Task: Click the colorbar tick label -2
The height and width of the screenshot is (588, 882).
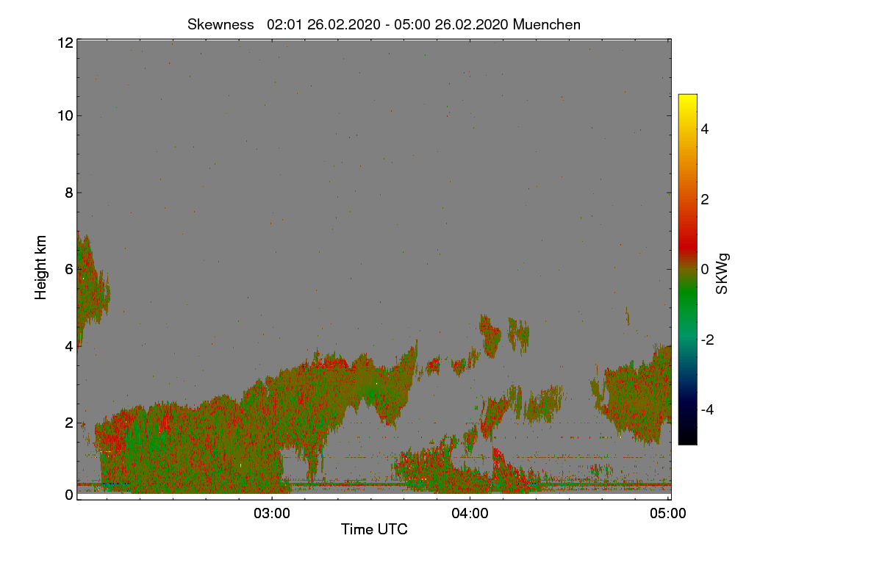Action: [x=707, y=340]
